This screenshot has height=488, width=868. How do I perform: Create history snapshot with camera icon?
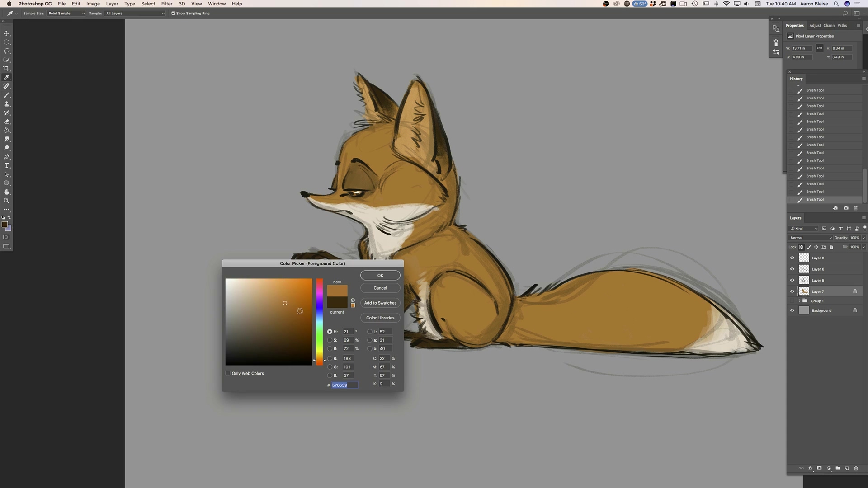846,208
